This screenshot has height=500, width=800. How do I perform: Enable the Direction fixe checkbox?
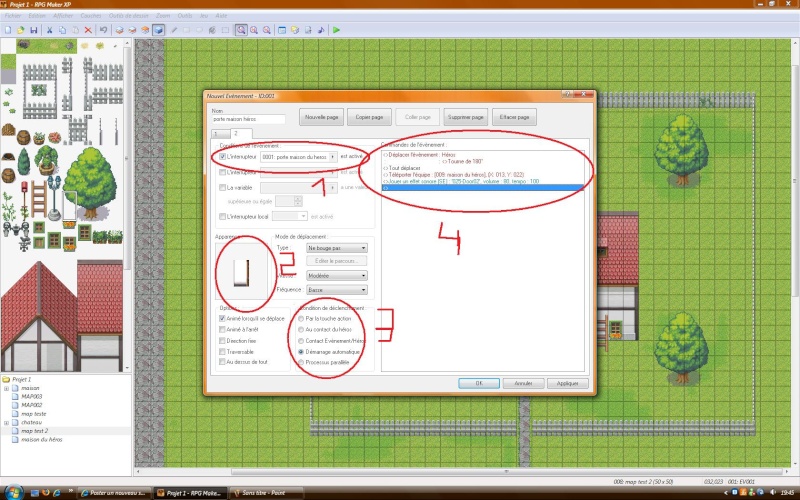[222, 341]
